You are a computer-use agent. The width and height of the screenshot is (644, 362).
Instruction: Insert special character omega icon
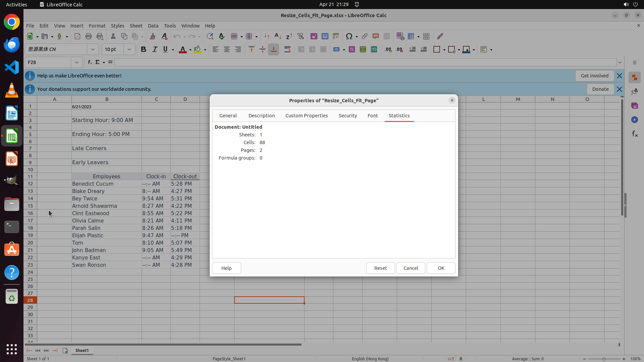(349, 36)
